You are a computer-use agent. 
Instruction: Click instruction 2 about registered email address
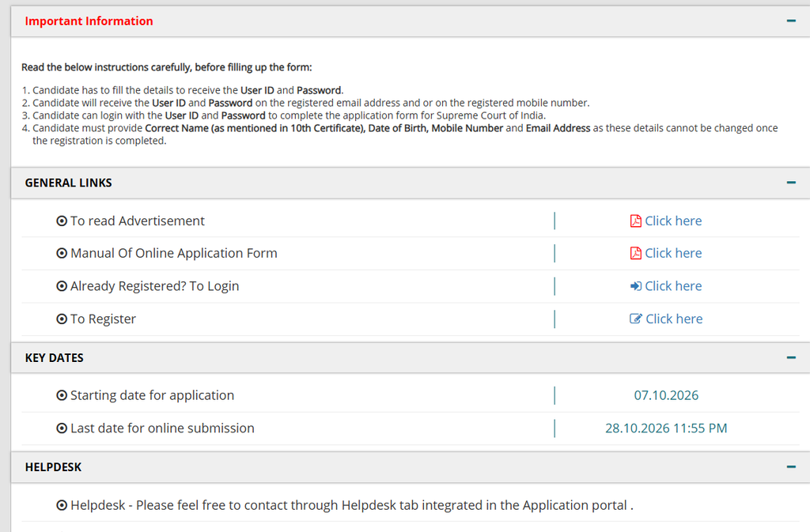[x=311, y=103]
